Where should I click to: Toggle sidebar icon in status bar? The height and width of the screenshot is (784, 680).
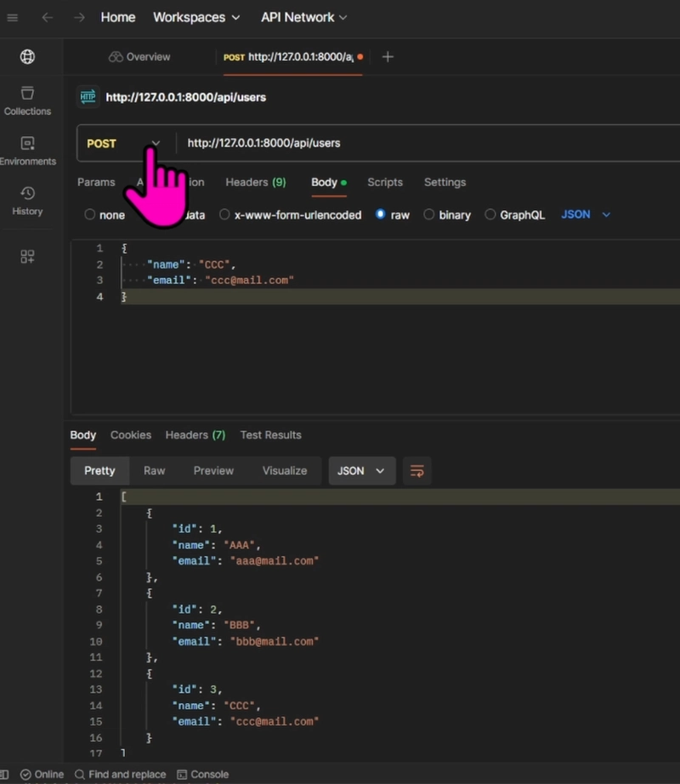(x=4, y=774)
